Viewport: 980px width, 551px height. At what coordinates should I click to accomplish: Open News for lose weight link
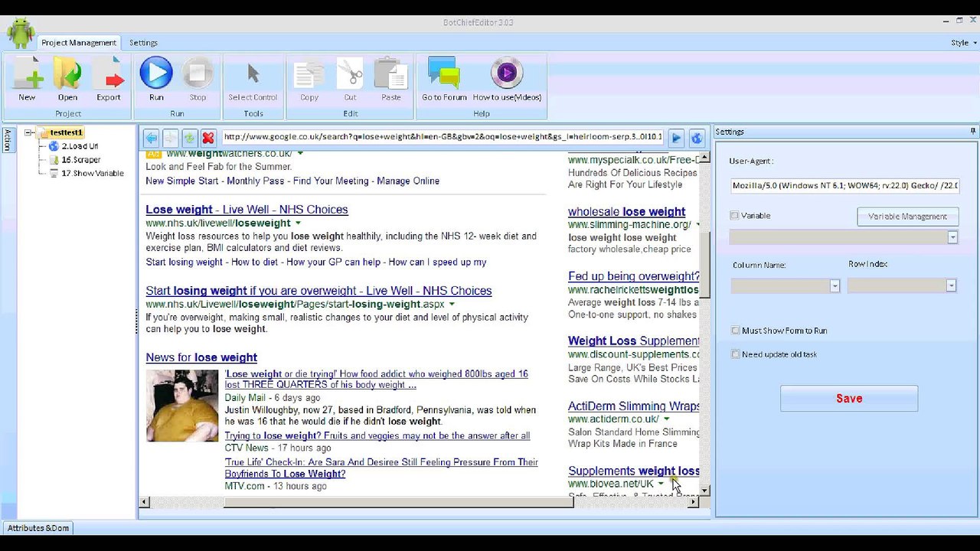(x=201, y=357)
